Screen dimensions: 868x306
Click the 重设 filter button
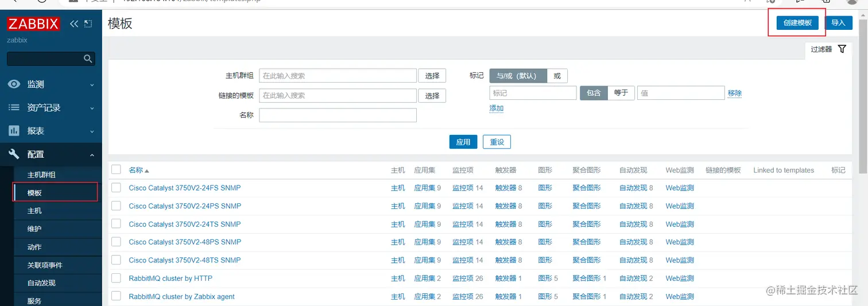tap(497, 142)
